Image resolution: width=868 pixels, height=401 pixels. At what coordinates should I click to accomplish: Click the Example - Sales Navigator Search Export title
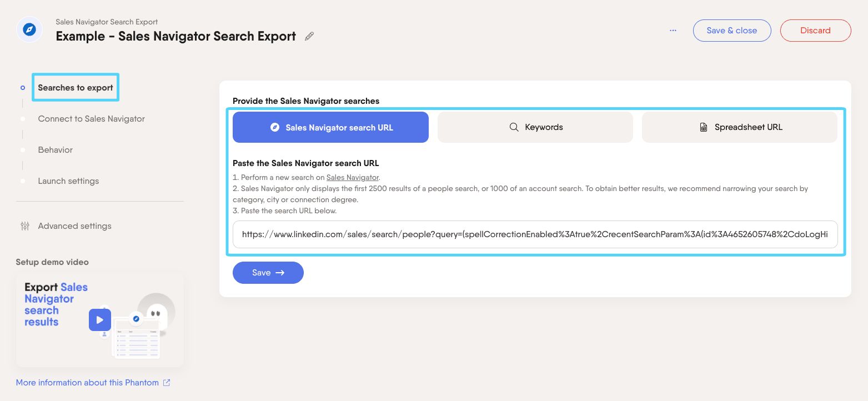176,37
